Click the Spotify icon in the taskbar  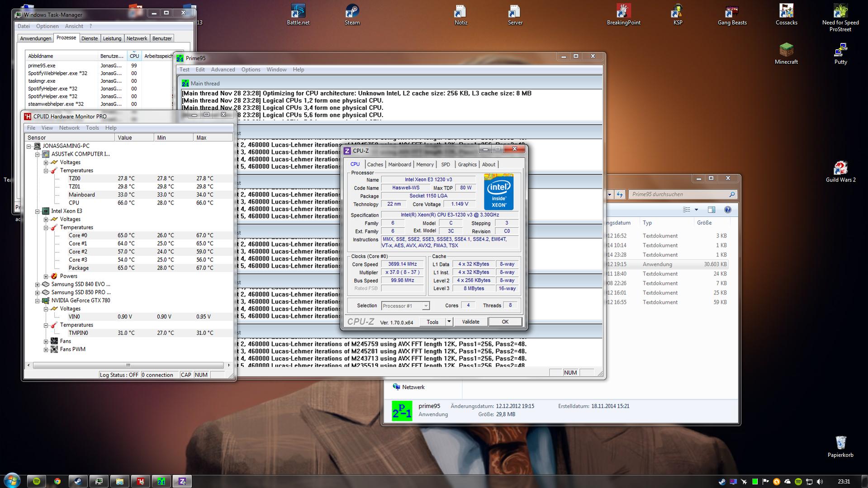(x=37, y=481)
